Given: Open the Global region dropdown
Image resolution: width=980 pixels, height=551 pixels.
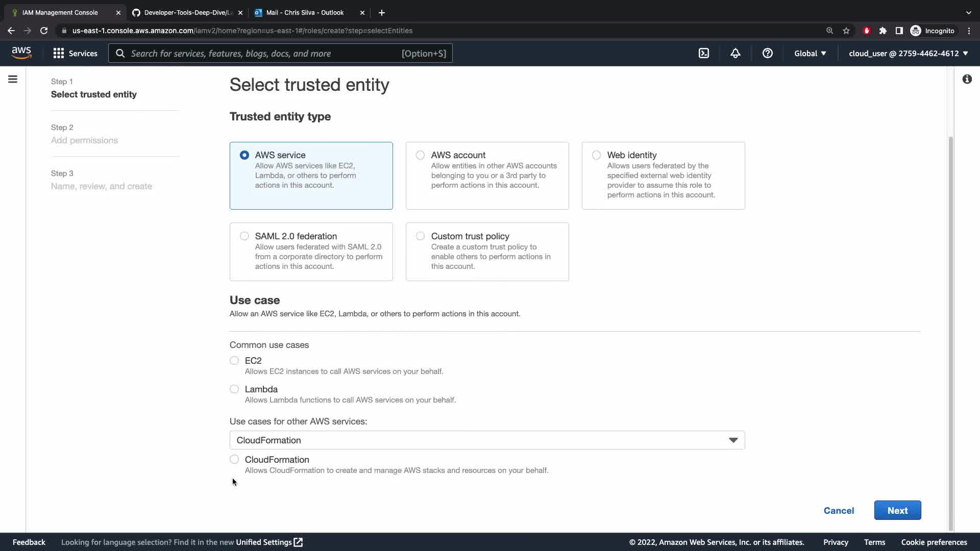Looking at the screenshot, I should (810, 53).
